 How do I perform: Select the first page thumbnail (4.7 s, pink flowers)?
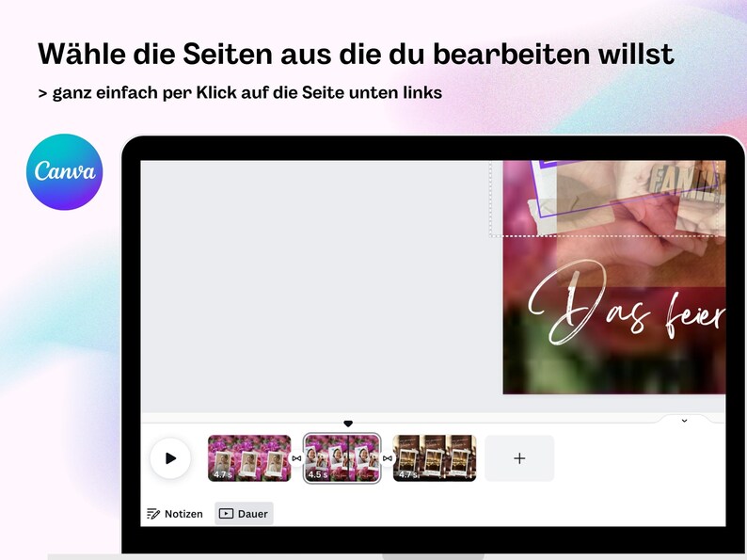[249, 458]
